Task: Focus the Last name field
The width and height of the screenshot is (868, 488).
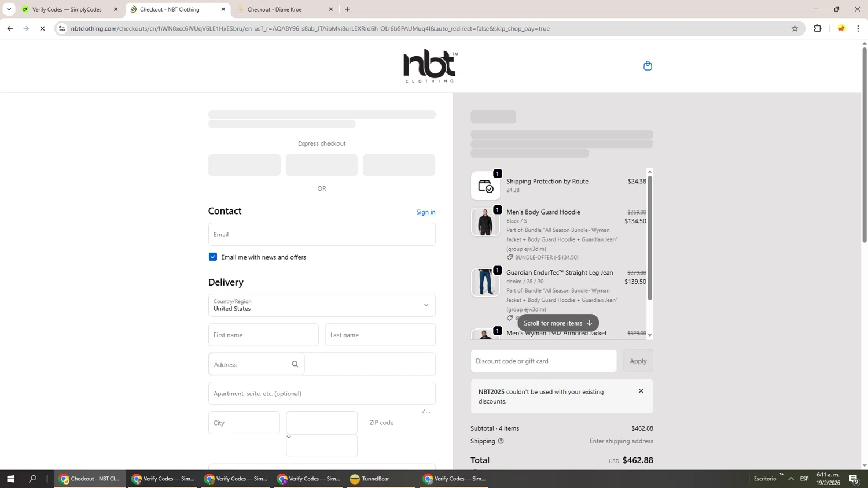Action: pyautogui.click(x=380, y=335)
